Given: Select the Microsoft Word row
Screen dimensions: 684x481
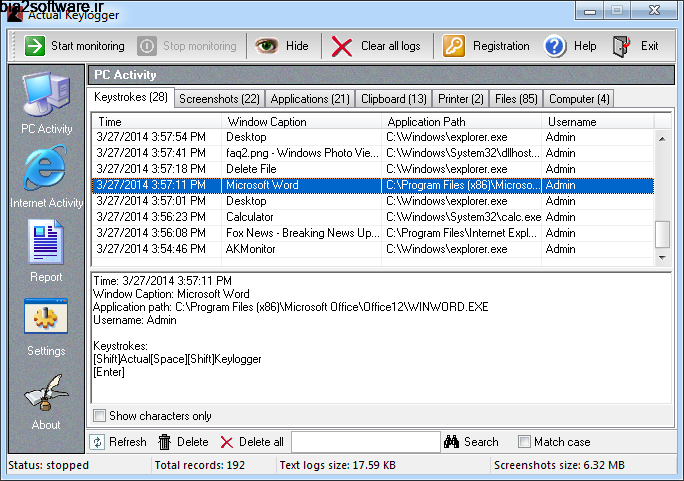Looking at the screenshot, I should 373,185.
